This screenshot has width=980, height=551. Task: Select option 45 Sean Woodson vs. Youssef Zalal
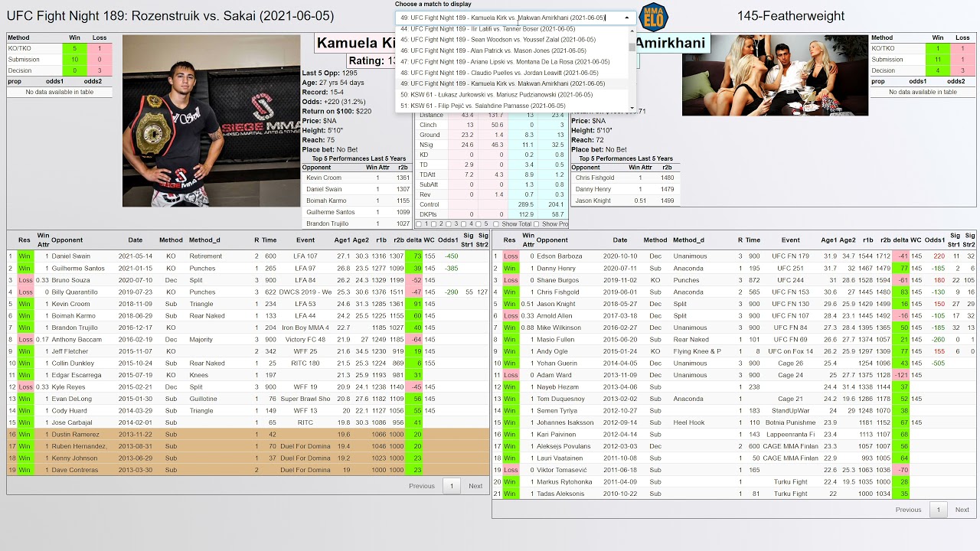512,39
